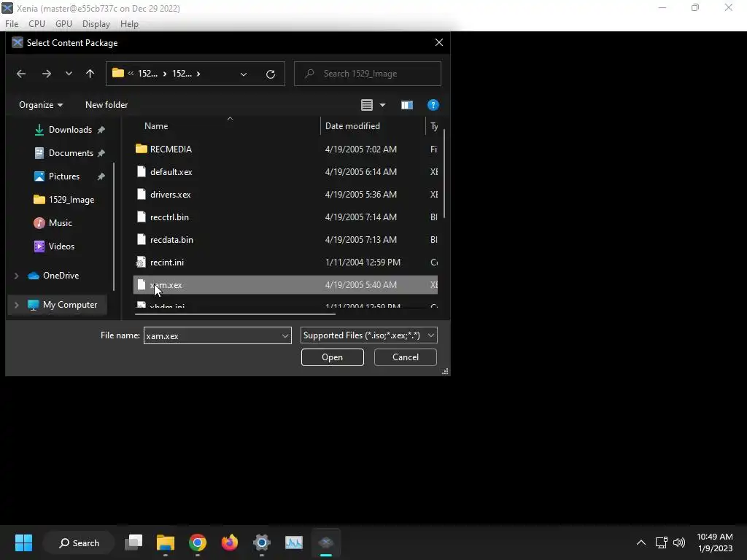Close the Select Content Package dialog
747x560 pixels.
tap(438, 42)
